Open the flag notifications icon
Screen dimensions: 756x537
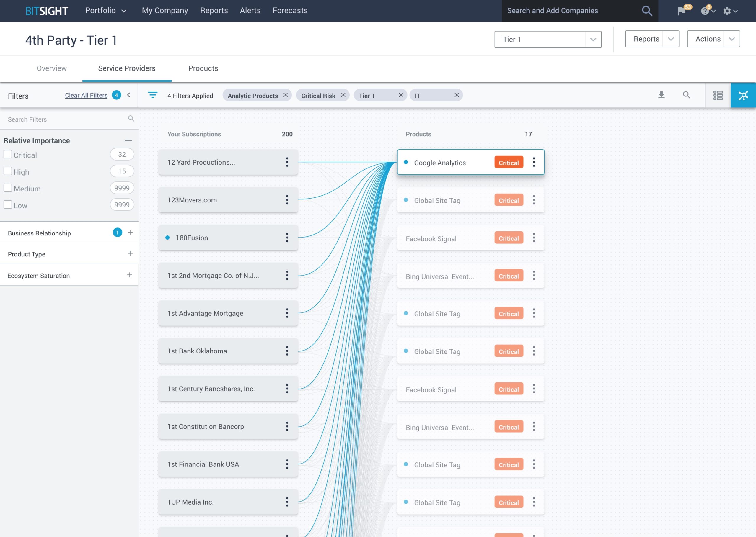682,11
